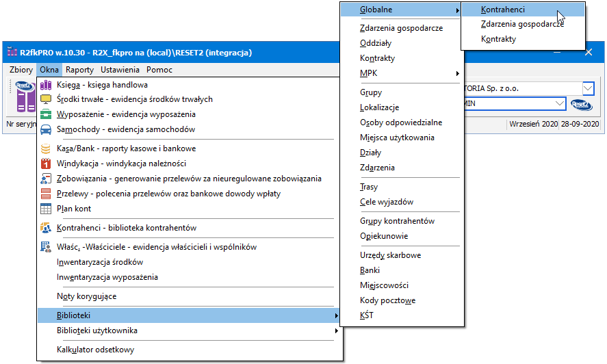
Task: Open the Ustawienia menu
Action: point(120,70)
